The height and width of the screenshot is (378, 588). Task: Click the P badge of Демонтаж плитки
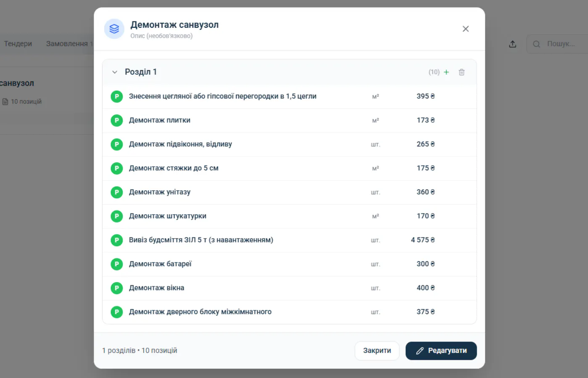point(117,121)
